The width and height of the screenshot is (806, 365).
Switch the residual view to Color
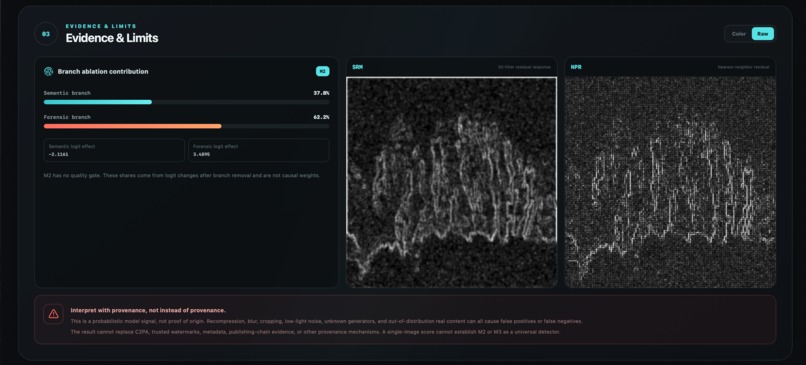pyautogui.click(x=739, y=34)
